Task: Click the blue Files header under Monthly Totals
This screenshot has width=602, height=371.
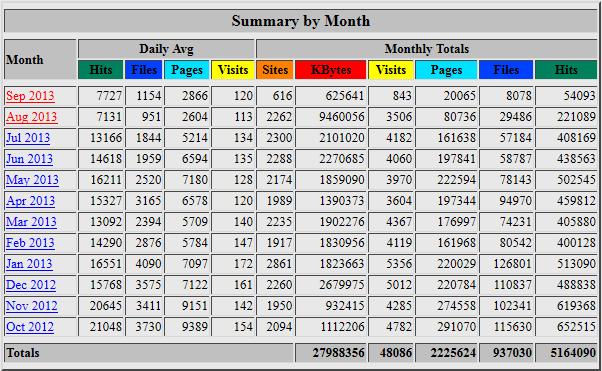Action: coord(506,70)
